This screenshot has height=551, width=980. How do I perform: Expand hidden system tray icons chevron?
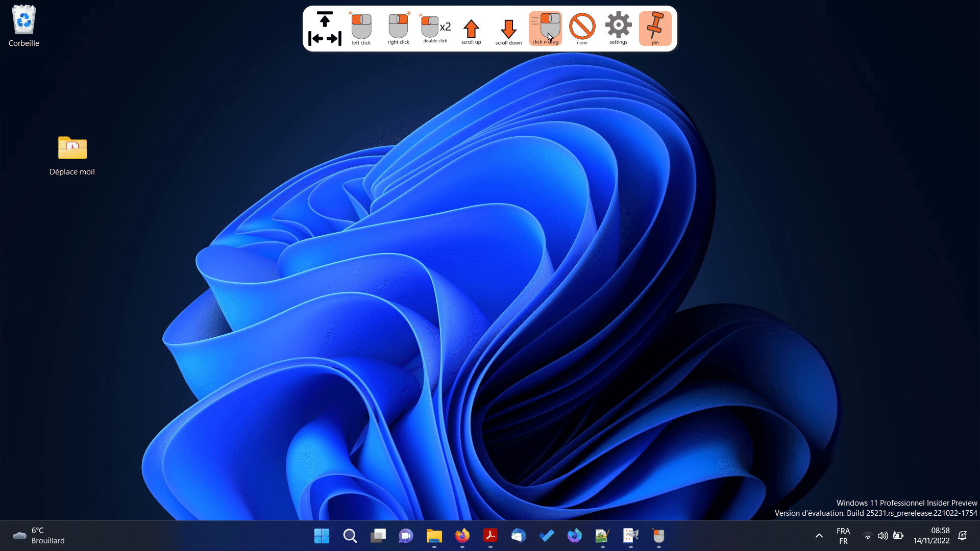click(x=819, y=536)
